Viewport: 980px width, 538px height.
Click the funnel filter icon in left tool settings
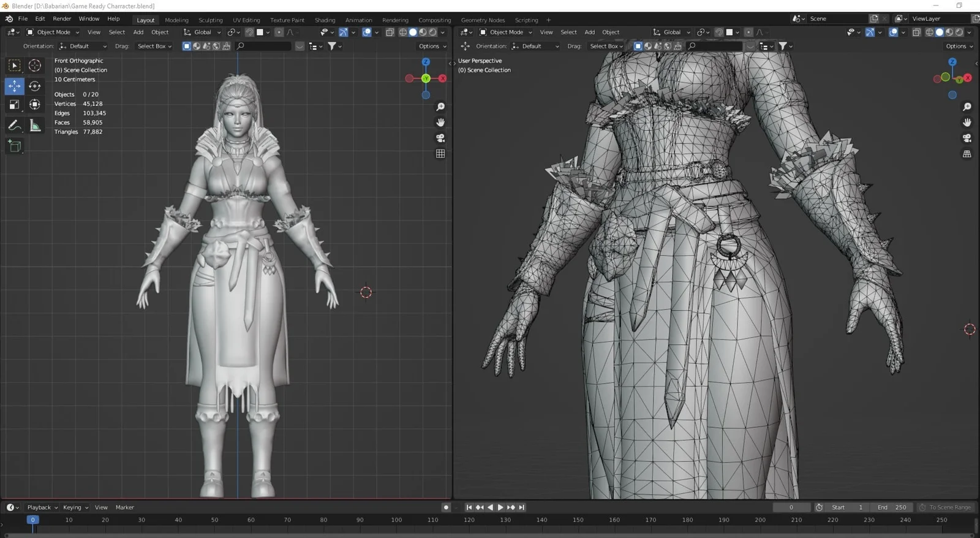pyautogui.click(x=332, y=46)
